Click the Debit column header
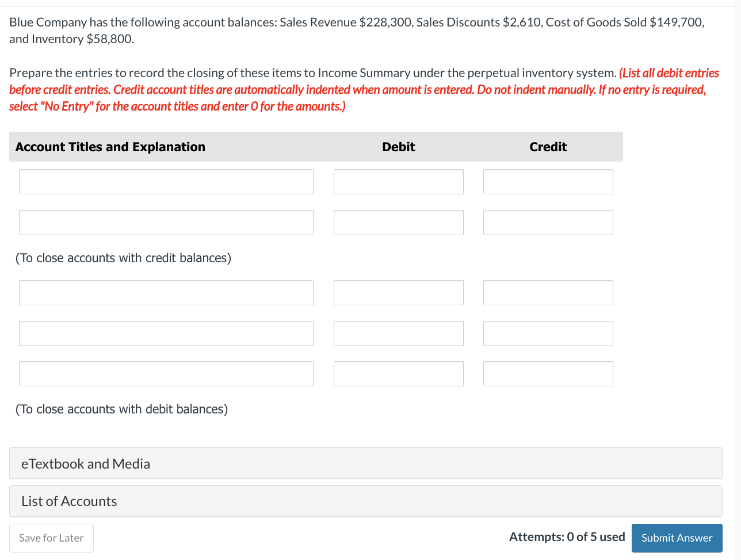Screen dimensions: 741x560 click(x=398, y=147)
